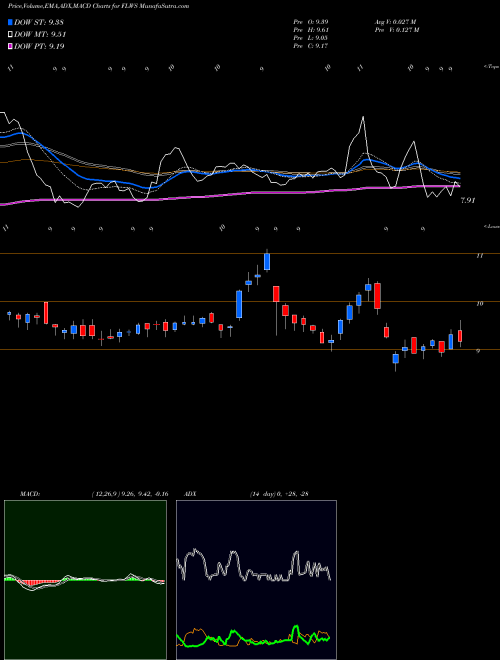500x660 pixels.
Task: Click the white DOW MT legend swatch
Action: click(x=11, y=35)
